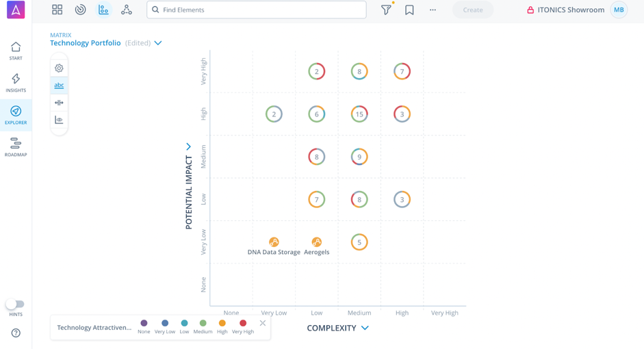Open the 8 cluster in Very High impact row
This screenshot has height=349, width=644.
click(x=359, y=71)
